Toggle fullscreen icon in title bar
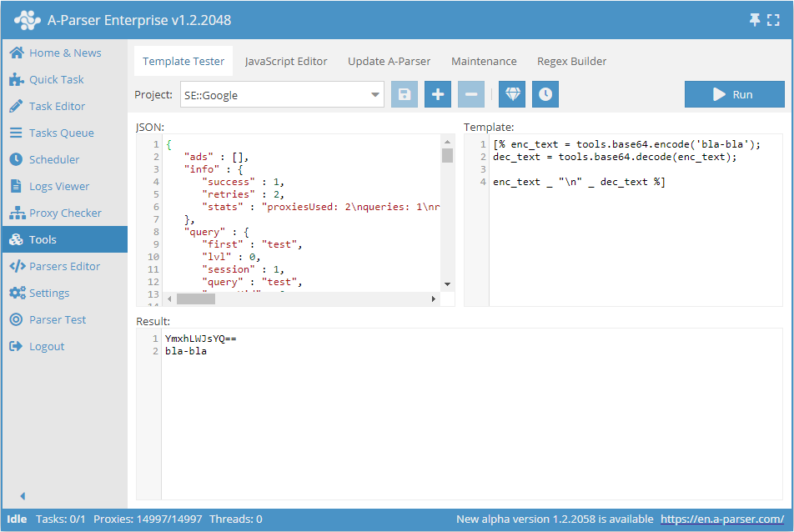Screen dimensions: 794x532 click(773, 20)
